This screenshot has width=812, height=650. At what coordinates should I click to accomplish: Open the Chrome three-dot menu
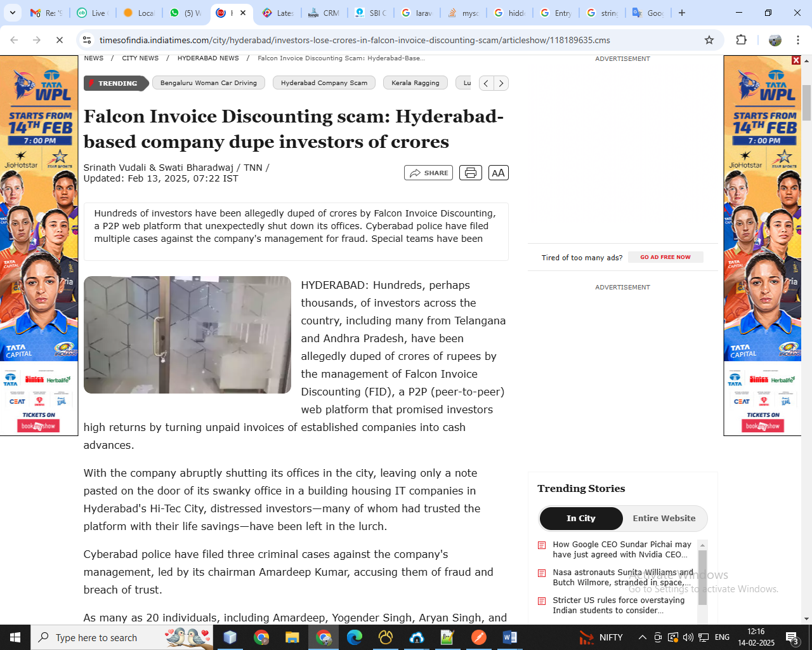coord(798,40)
